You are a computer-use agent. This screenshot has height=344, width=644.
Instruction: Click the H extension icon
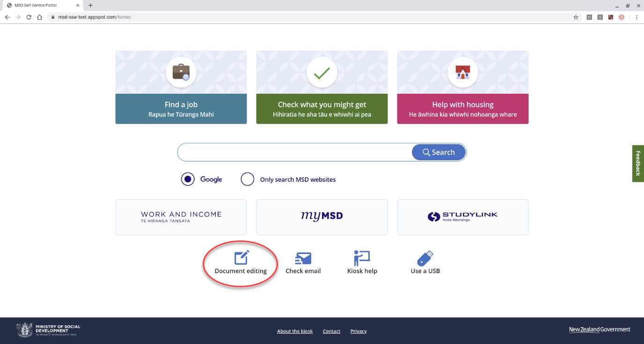[589, 17]
